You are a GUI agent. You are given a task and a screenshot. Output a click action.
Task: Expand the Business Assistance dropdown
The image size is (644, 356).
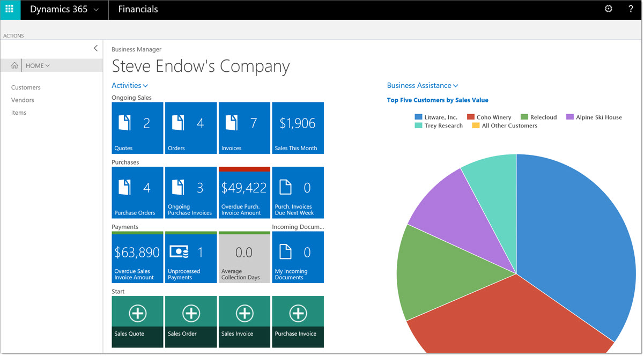tap(423, 85)
